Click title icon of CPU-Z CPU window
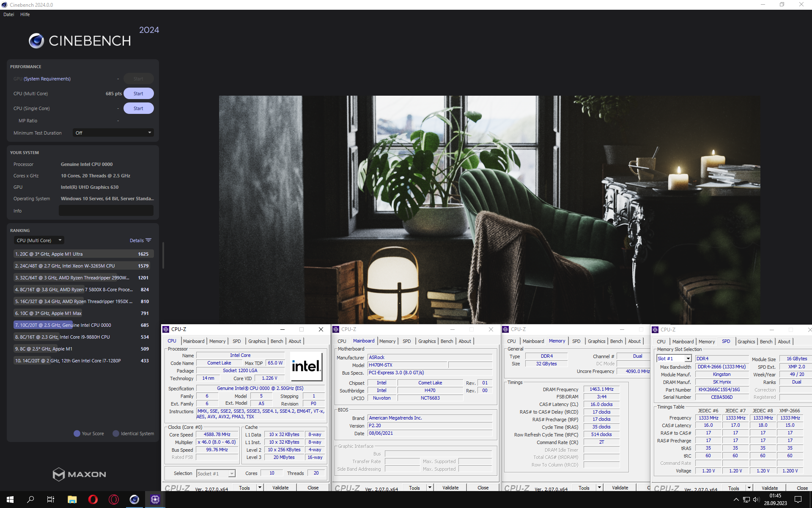The image size is (812, 508). [x=166, y=329]
